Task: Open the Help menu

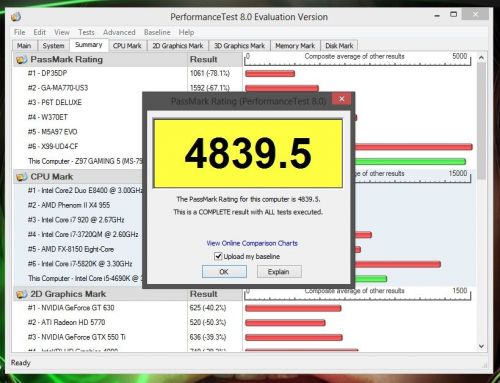Action: point(186,32)
